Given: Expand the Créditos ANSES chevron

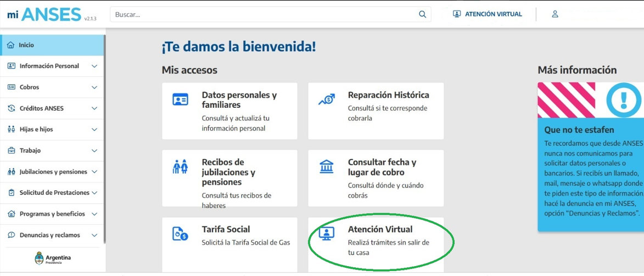Looking at the screenshot, I should (x=94, y=109).
